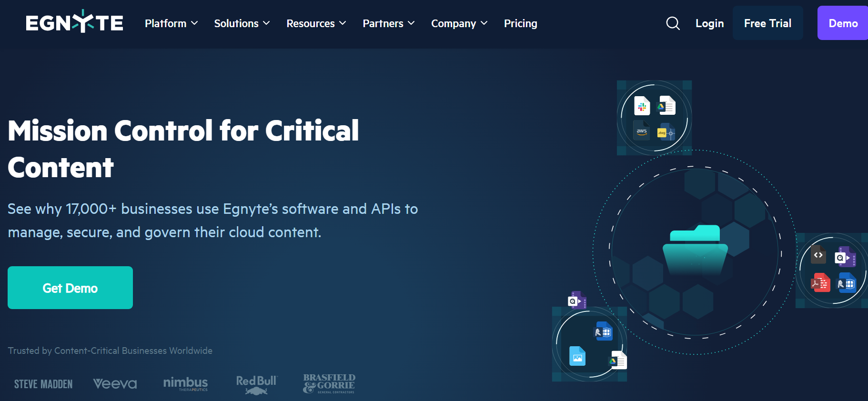Click the Get Demo button
This screenshot has height=401, width=868.
tap(70, 288)
